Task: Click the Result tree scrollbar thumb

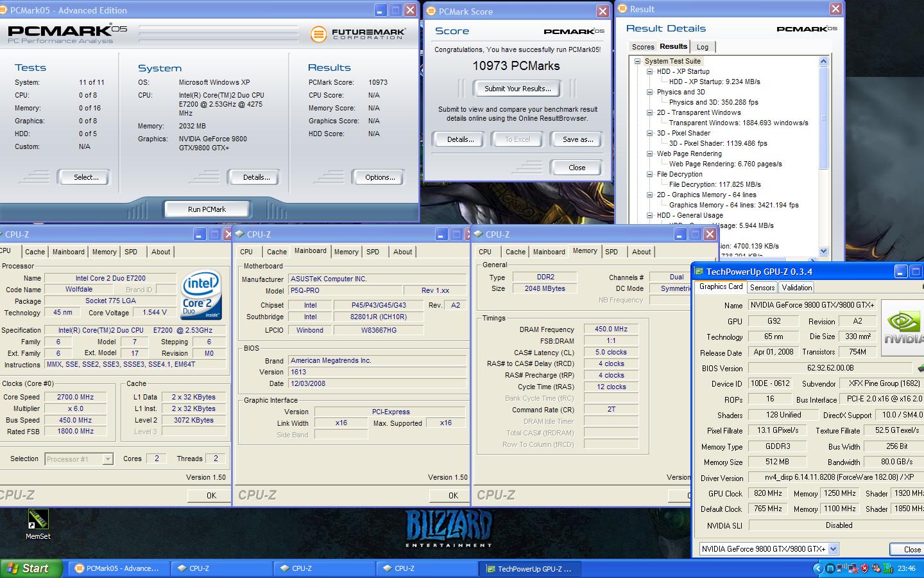Action: click(824, 119)
